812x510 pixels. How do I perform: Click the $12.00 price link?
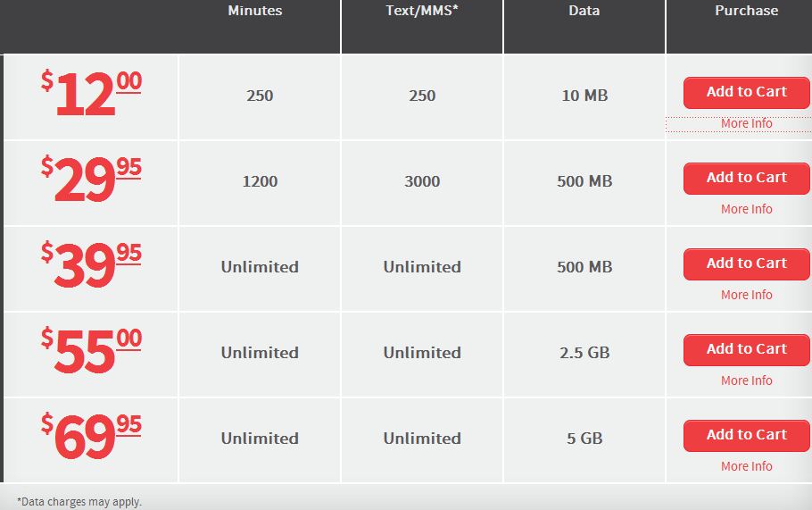91,93
